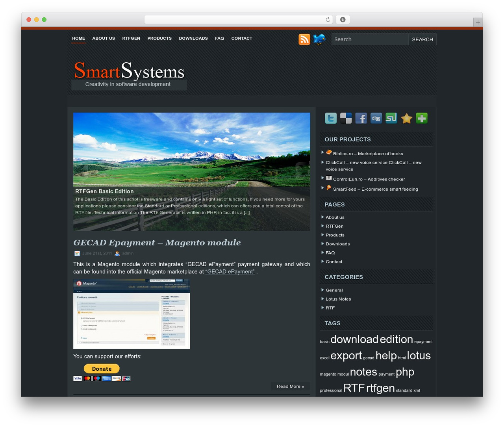This screenshot has width=504, height=427.
Task: Select the "notes" tag
Action: click(363, 372)
